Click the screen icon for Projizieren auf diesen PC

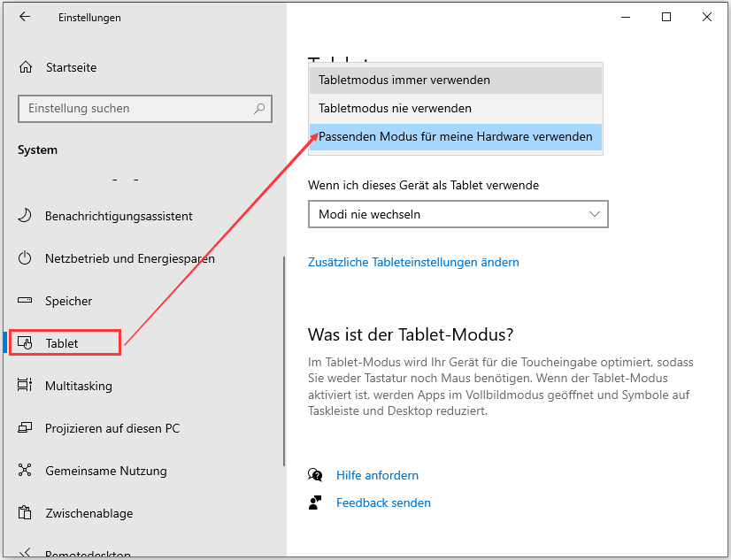pyautogui.click(x=27, y=428)
